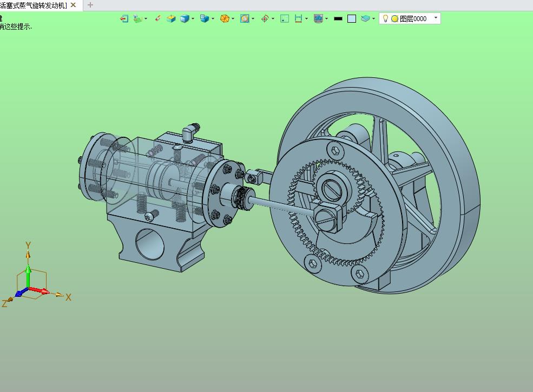This screenshot has width=533, height=392.
Task: Open dropdown beside dimension measure icon
Action: (307, 19)
